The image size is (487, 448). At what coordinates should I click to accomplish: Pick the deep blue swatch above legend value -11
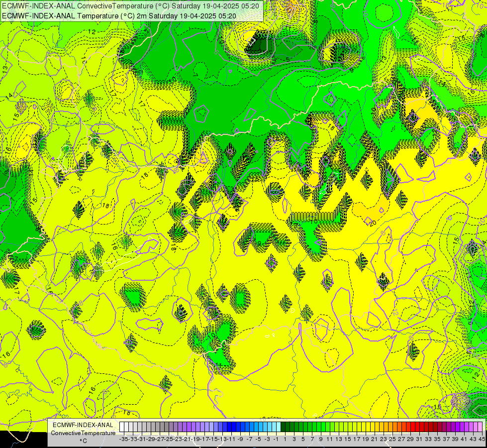point(229,427)
